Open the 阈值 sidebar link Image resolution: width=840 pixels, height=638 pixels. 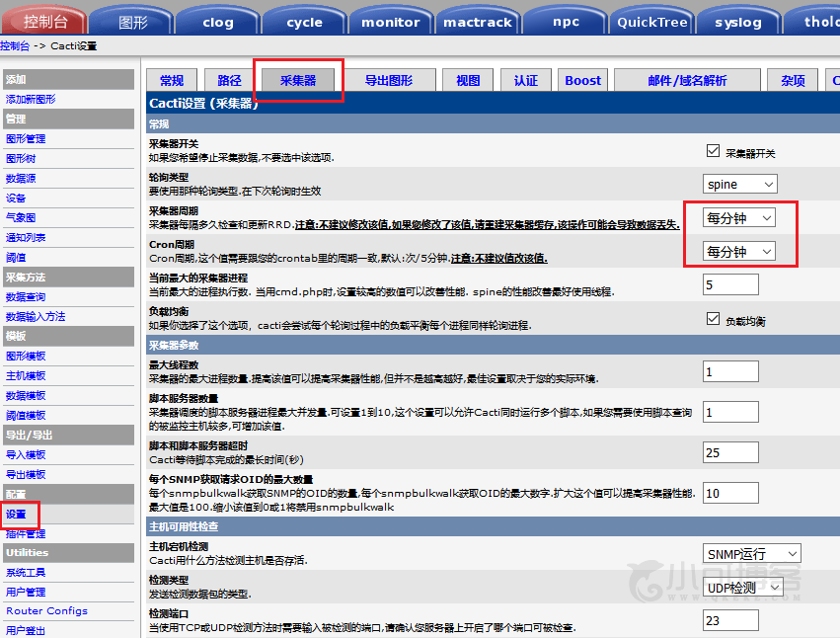[x=16, y=258]
